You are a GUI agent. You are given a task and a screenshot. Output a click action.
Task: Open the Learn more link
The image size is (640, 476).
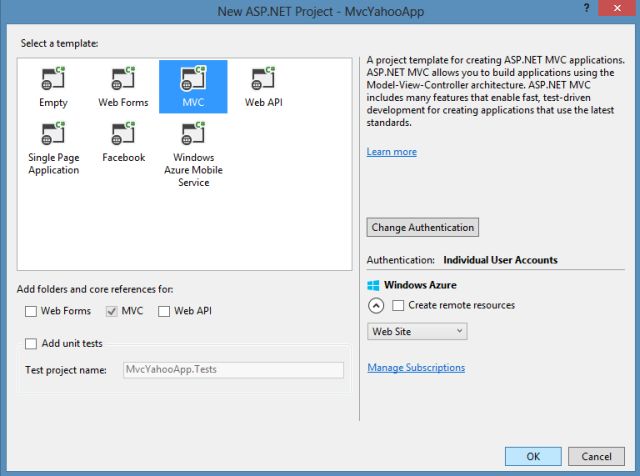point(391,152)
